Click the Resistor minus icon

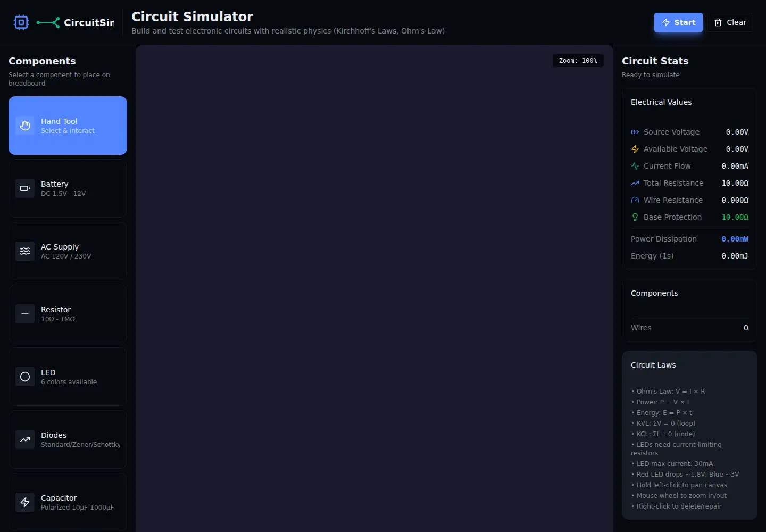pos(25,314)
